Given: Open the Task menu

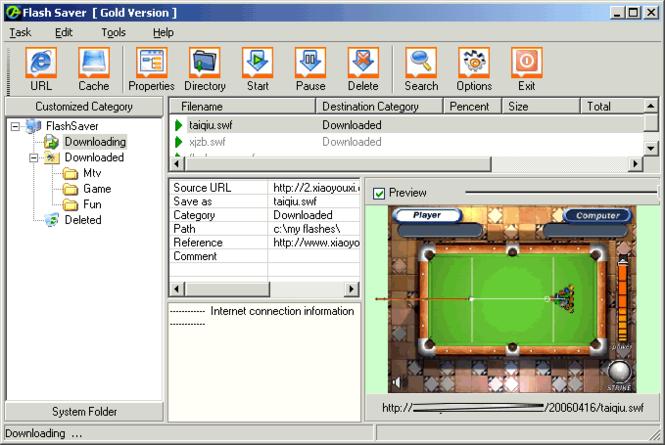Looking at the screenshot, I should coord(20,32).
